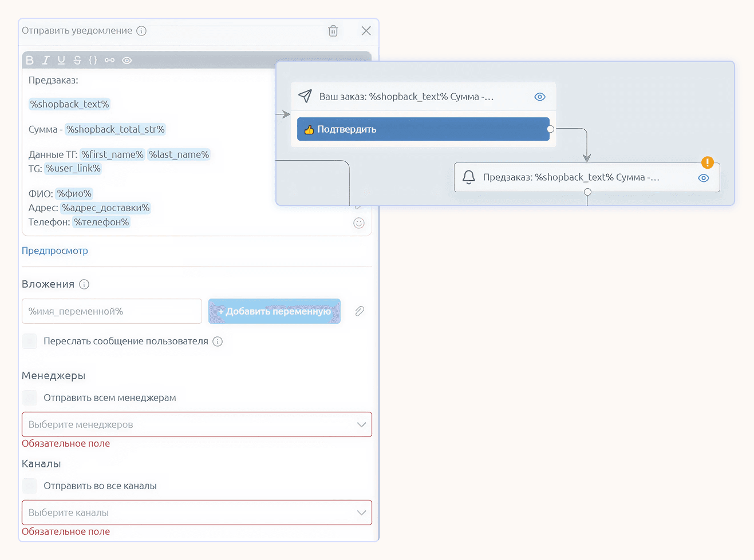Viewport: 754px width, 560px height.
Task: Click the %адрес_доставки% variable tag
Action: click(x=105, y=208)
